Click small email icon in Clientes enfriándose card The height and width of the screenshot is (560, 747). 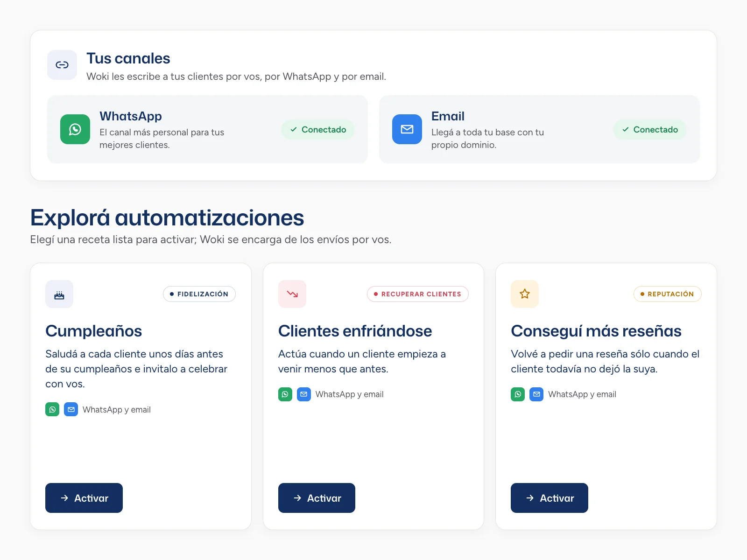point(304,394)
